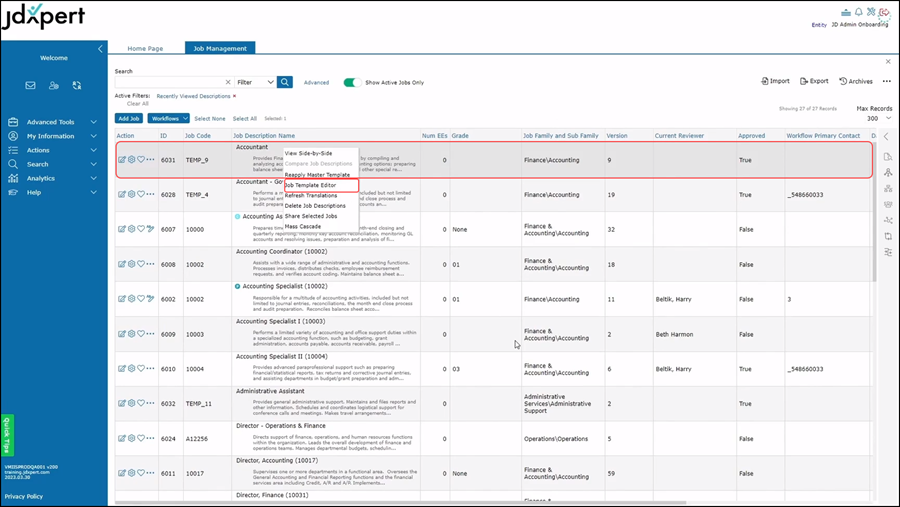The width and height of the screenshot is (900, 507).
Task: Click the edit icon for job 6031
Action: (122, 159)
